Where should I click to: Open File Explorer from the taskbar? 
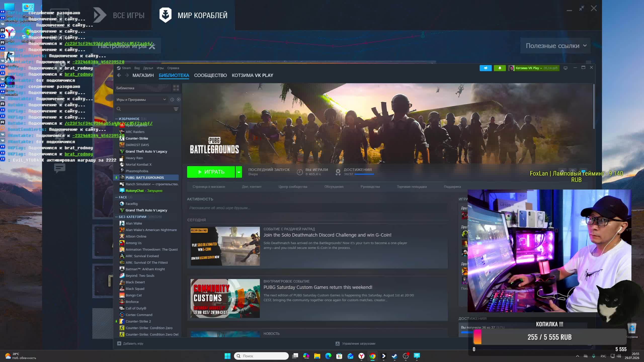[317, 356]
